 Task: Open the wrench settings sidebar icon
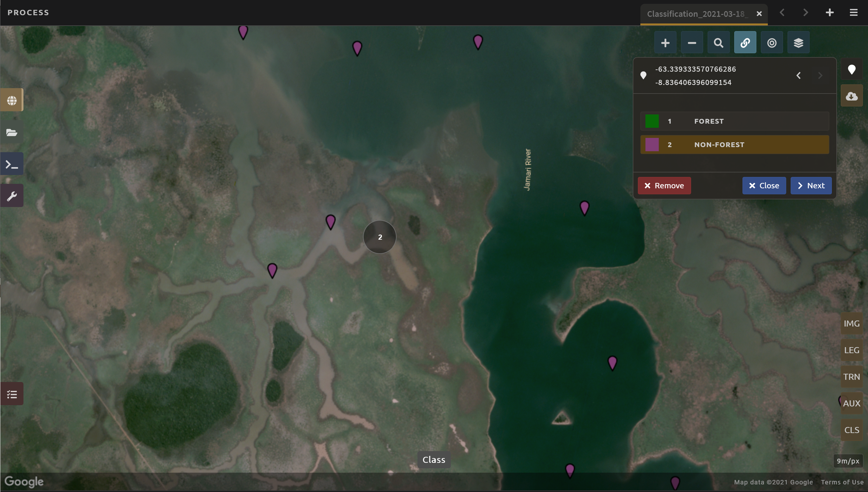pyautogui.click(x=12, y=196)
